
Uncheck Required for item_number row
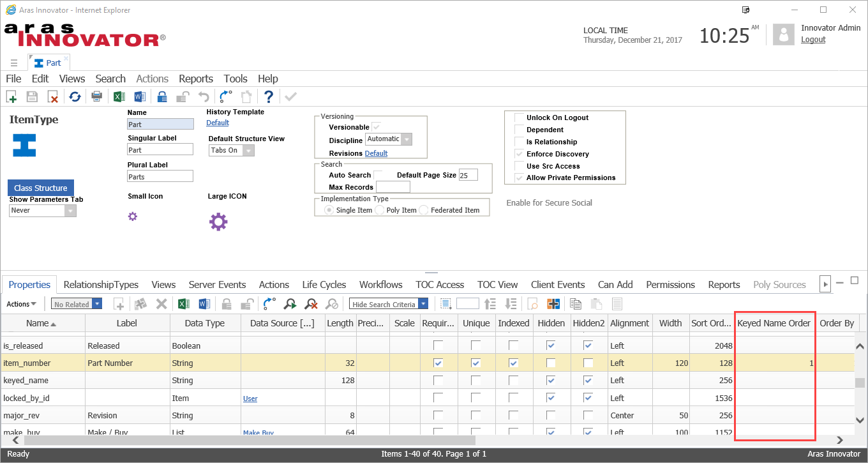pyautogui.click(x=438, y=363)
